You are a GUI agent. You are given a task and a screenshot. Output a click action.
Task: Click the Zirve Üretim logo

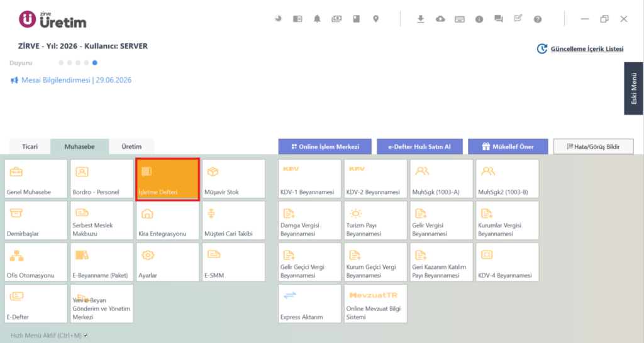(x=53, y=19)
